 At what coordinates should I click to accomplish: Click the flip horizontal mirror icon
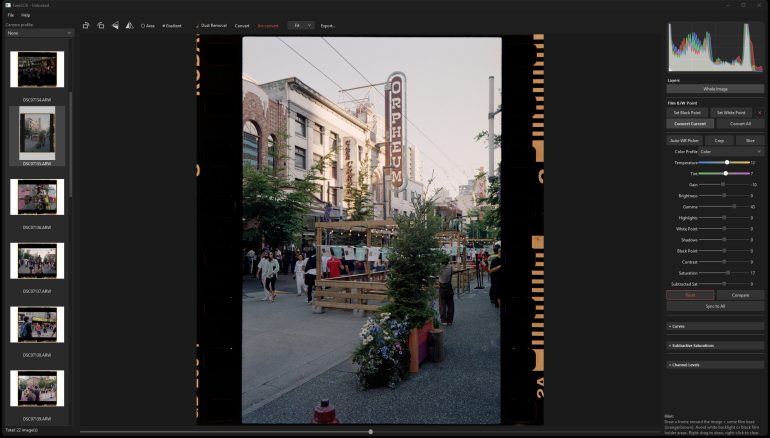[130, 26]
